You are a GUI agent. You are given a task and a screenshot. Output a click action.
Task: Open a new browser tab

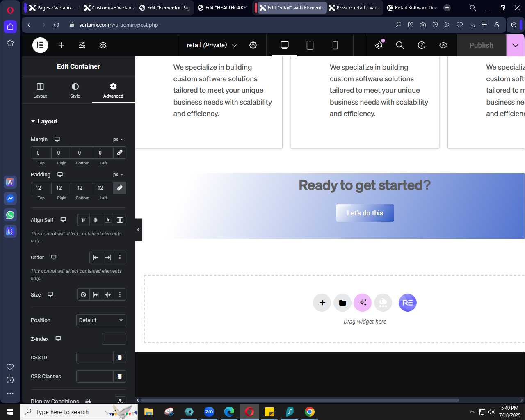[447, 7]
